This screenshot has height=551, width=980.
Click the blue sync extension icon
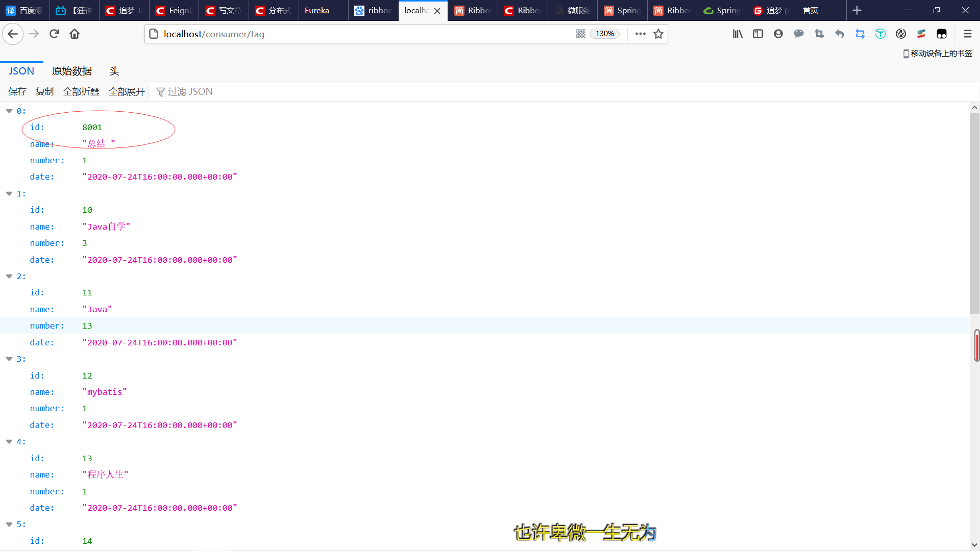[x=860, y=34]
